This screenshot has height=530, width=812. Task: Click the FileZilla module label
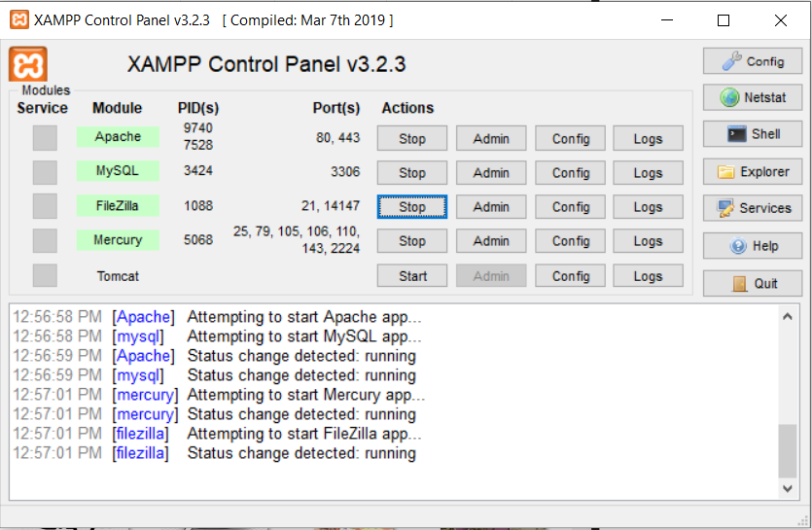[x=118, y=206]
